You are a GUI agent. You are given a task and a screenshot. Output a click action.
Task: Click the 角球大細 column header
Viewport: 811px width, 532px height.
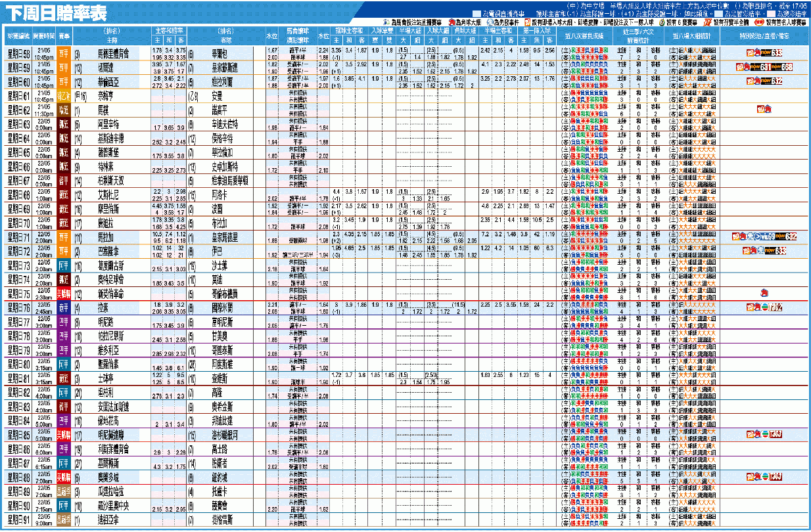464,30
